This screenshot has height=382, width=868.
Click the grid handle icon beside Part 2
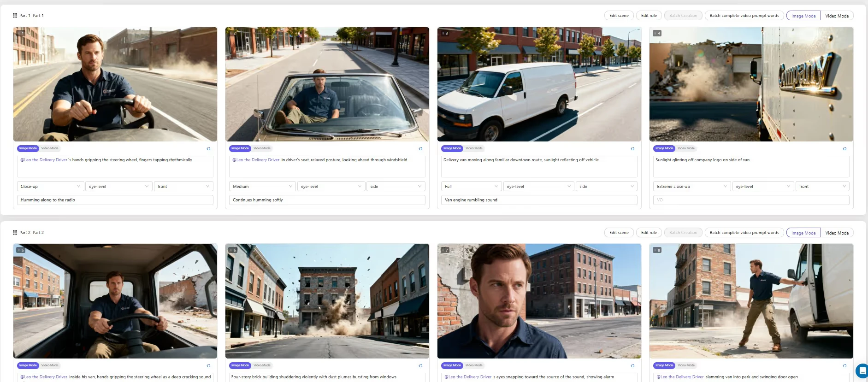pyautogui.click(x=15, y=233)
